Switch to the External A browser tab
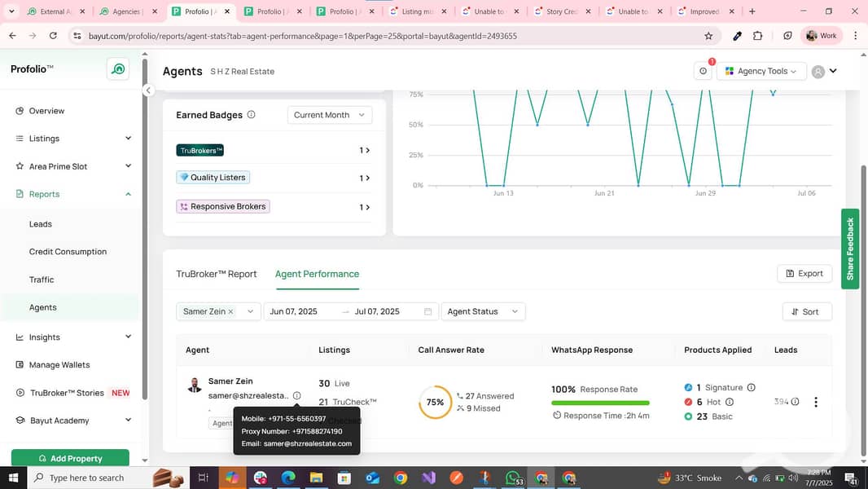This screenshot has height=489, width=868. click(56, 11)
